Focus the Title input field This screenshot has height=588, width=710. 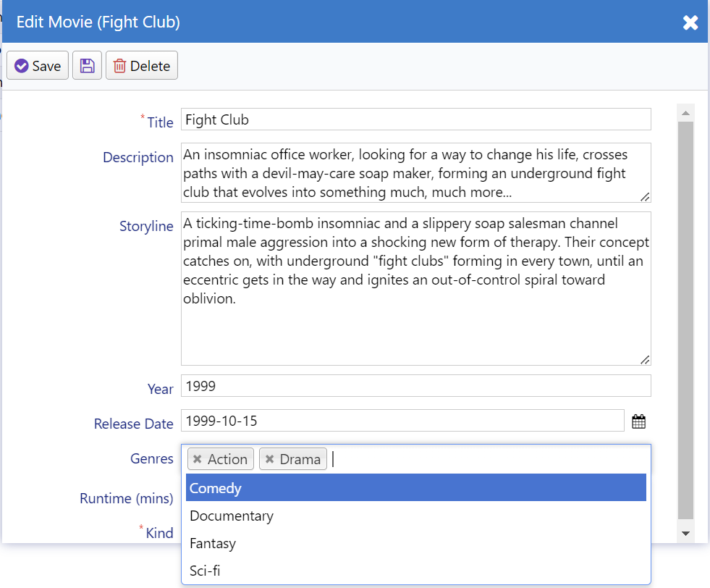pyautogui.click(x=415, y=119)
